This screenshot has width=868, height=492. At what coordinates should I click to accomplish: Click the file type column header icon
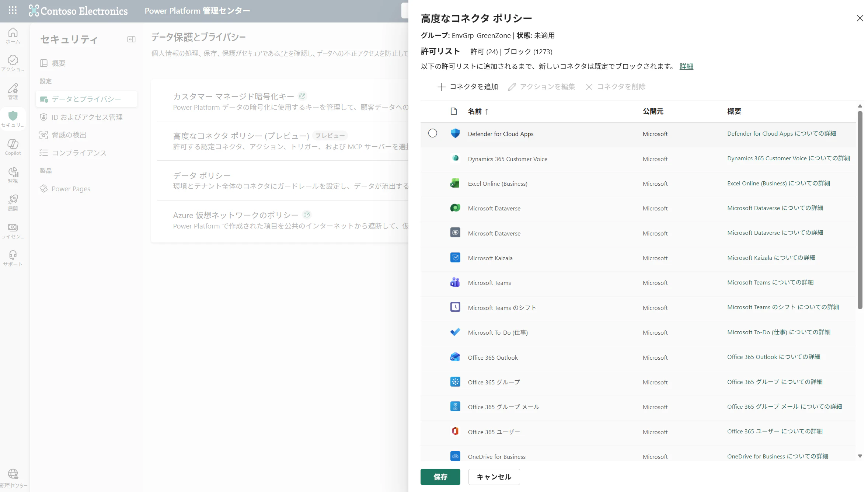[x=454, y=111]
